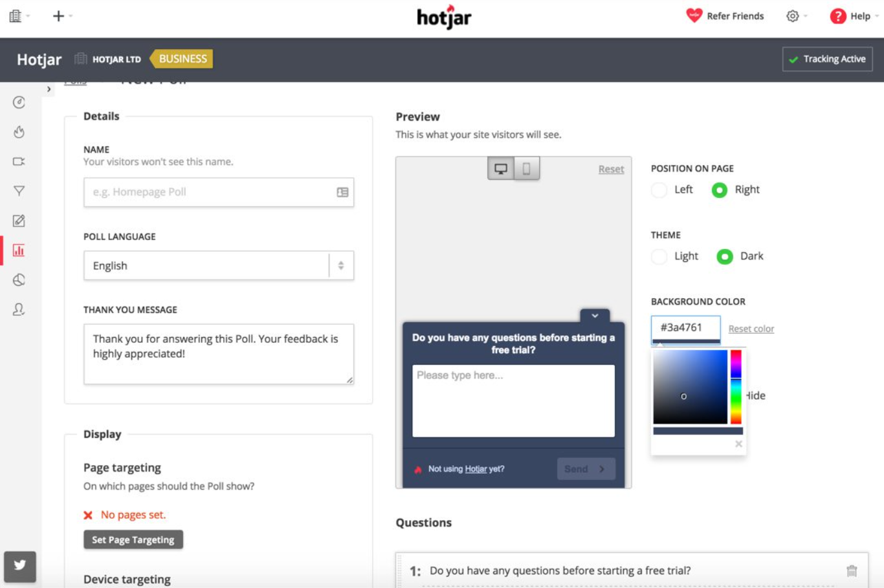Click the 'No pages set.' warning text
Image resolution: width=884 pixels, height=588 pixels.
(x=133, y=515)
